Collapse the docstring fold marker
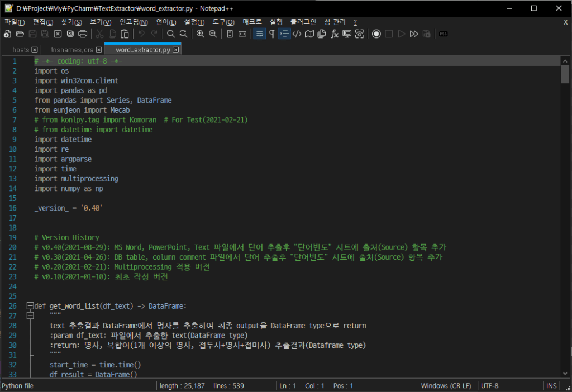The width and height of the screenshot is (572, 392). (x=29, y=314)
